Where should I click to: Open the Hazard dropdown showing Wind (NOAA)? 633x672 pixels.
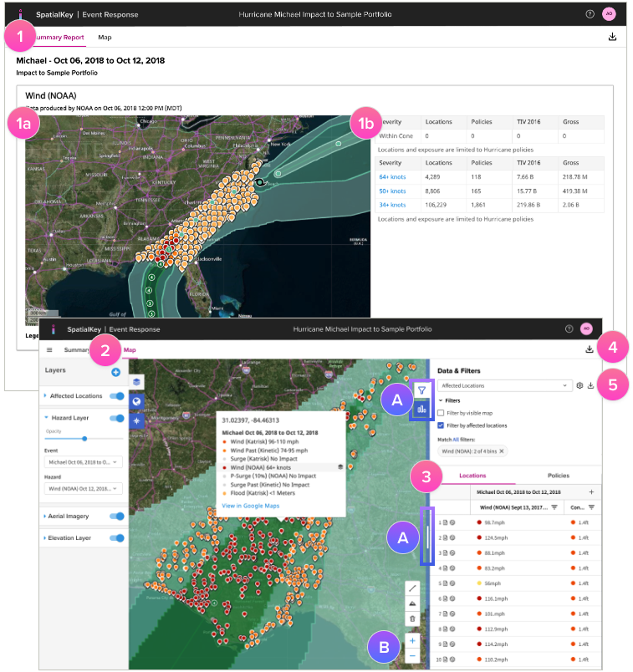coord(83,489)
